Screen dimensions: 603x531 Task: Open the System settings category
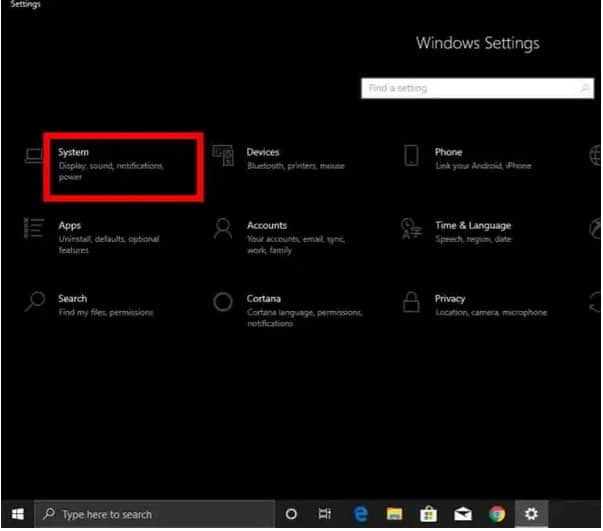73,152
